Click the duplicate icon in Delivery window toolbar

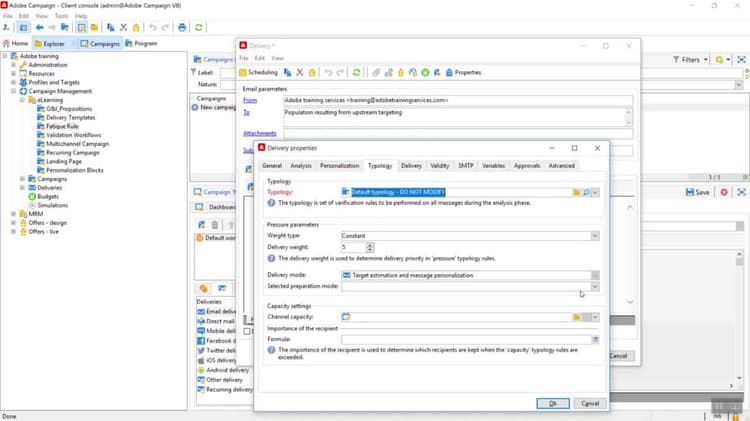(x=287, y=73)
